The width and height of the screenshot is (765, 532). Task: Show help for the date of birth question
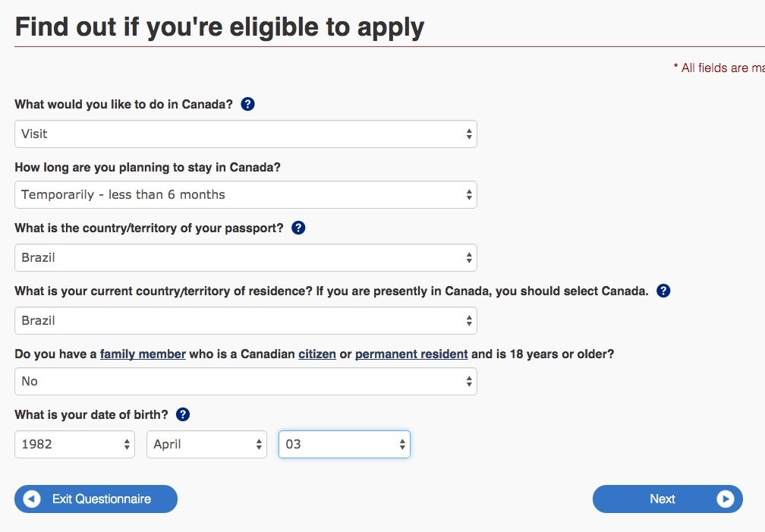pyautogui.click(x=182, y=414)
